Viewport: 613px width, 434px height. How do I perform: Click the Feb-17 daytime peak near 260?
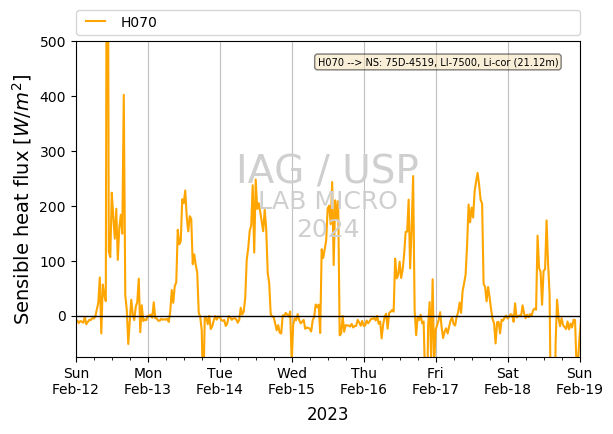pos(477,174)
